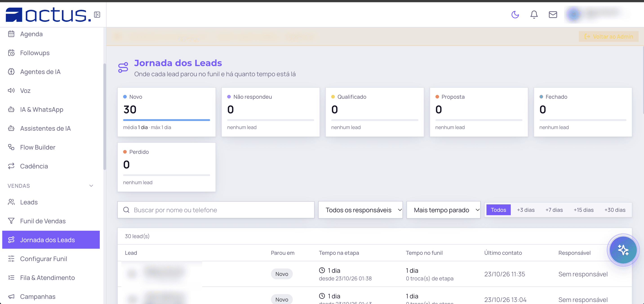Click the Configurar Funil sliders icon

click(x=11, y=258)
